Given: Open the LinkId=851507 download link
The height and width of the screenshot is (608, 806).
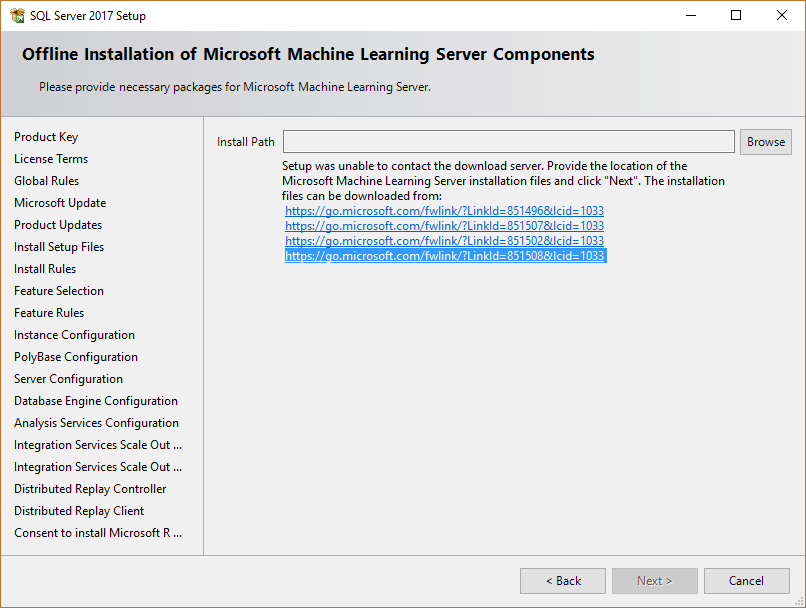Looking at the screenshot, I should (x=444, y=226).
